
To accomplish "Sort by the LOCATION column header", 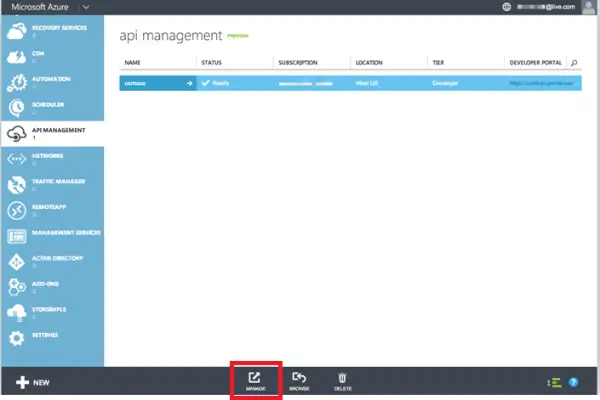I will [369, 62].
